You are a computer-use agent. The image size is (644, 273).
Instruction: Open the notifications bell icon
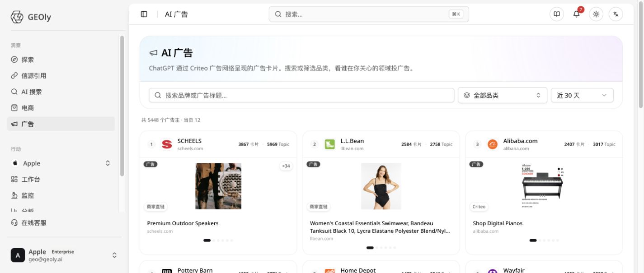576,14
